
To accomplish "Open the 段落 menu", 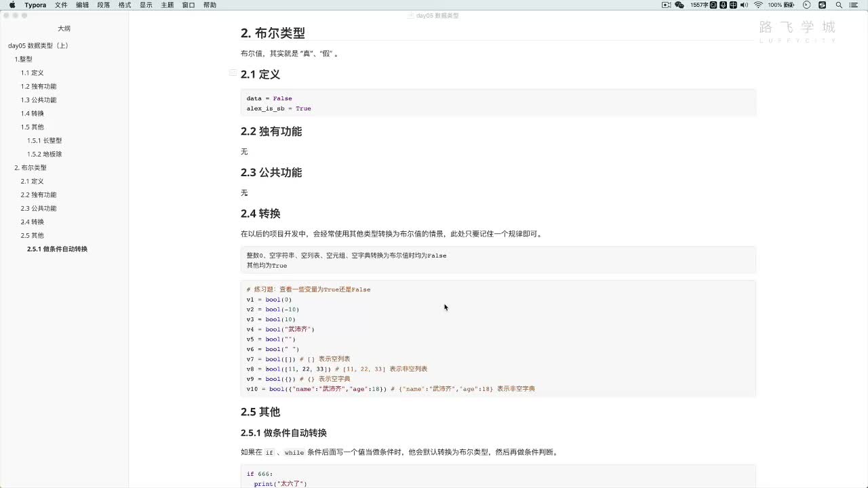I will [104, 5].
